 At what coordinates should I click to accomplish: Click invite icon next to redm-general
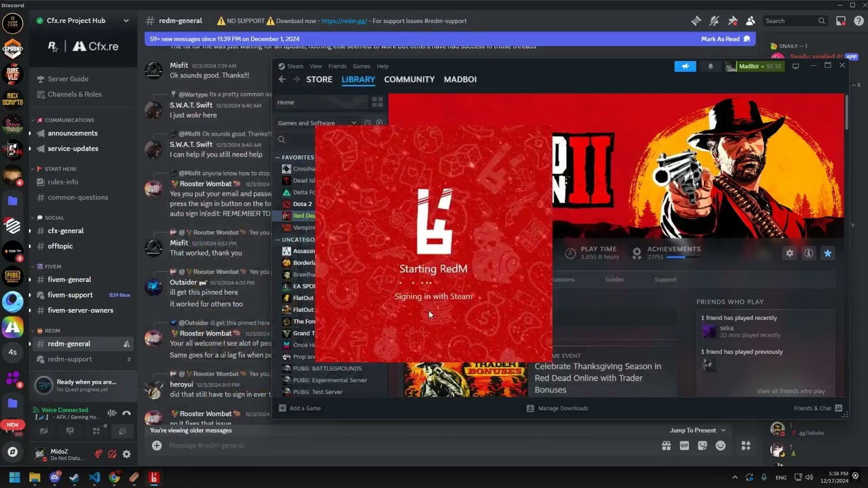coord(126,344)
